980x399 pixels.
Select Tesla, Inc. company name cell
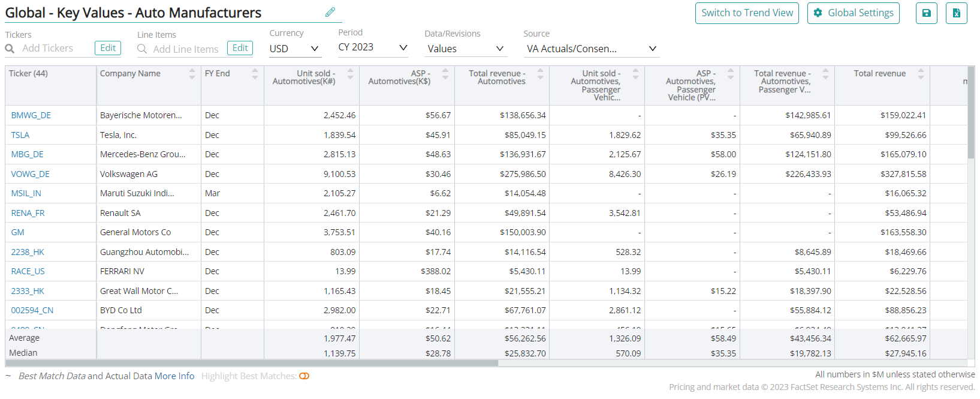pos(149,135)
